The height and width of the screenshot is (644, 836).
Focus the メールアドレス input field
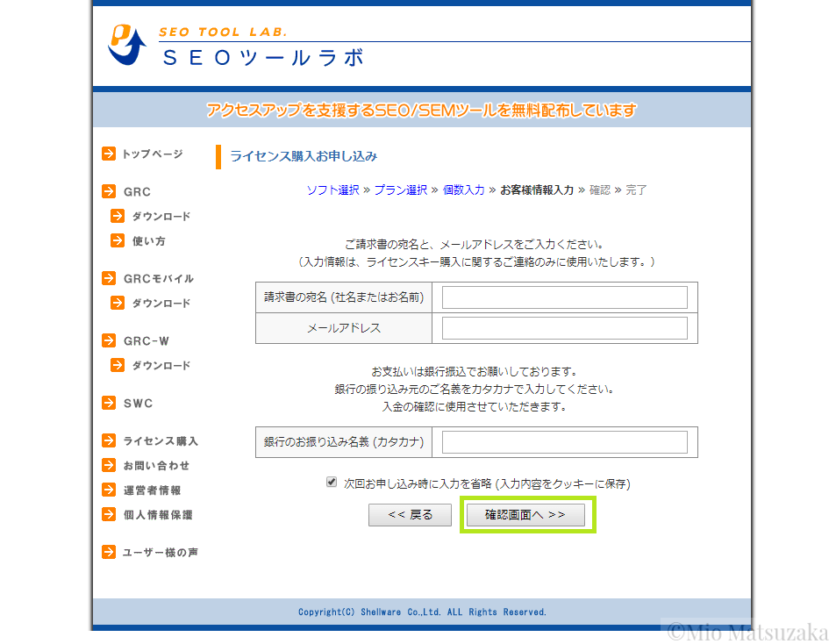click(x=565, y=328)
